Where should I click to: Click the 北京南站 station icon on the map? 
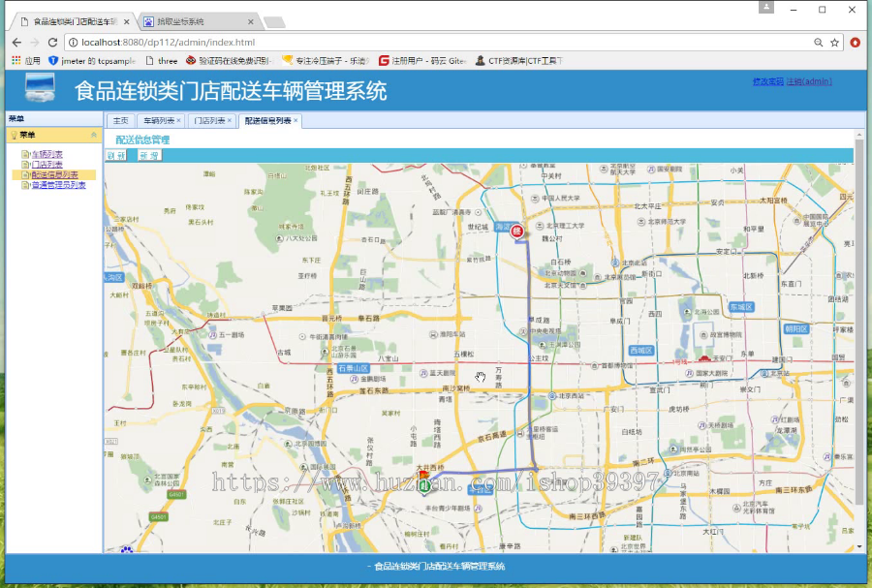point(668,474)
